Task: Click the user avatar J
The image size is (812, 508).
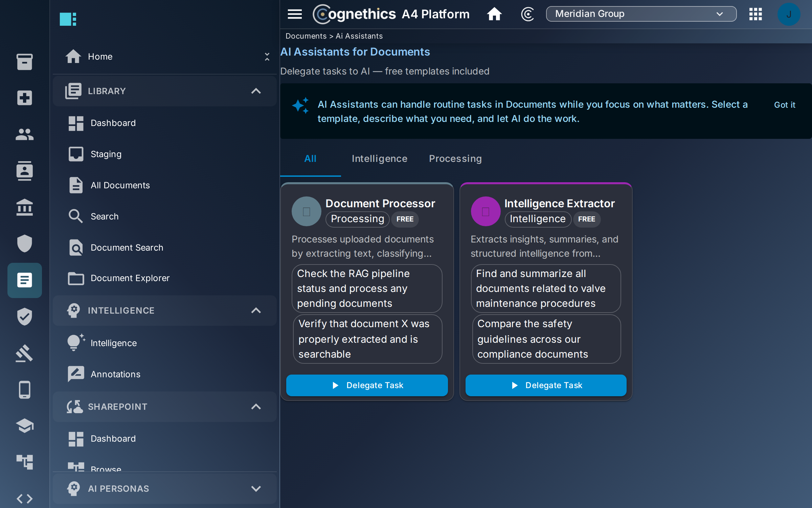Action: (788, 14)
